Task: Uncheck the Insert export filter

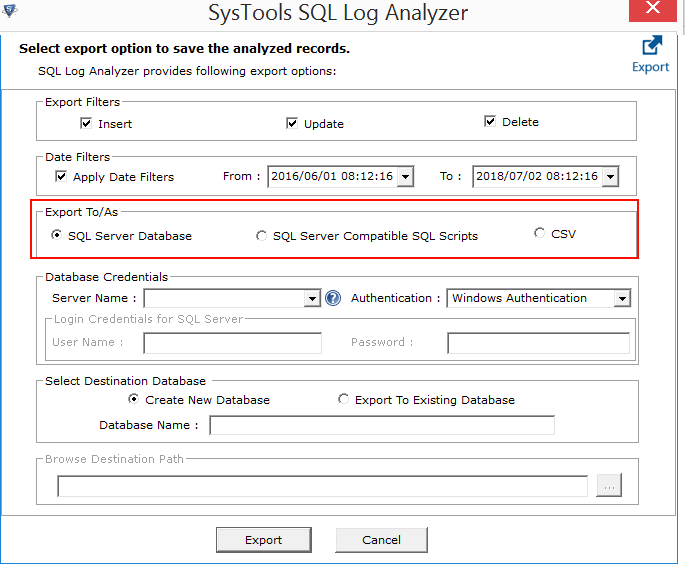Action: 86,124
